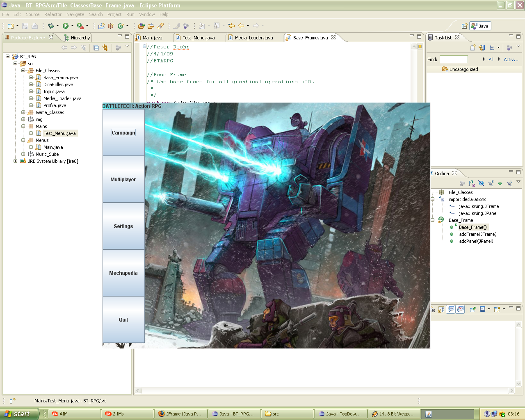This screenshot has height=420, width=525.
Task: Toggle Show Console on standard output change
Action: point(451,309)
